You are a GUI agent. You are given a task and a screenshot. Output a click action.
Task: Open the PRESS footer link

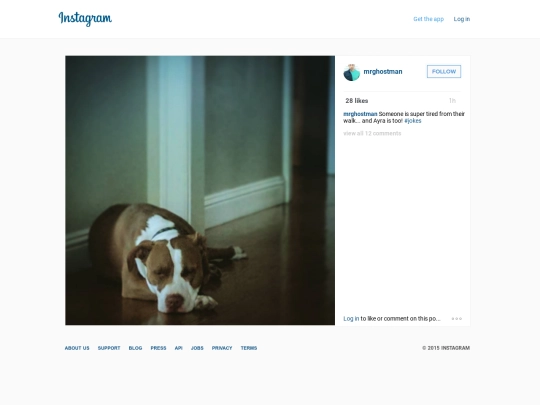click(158, 348)
